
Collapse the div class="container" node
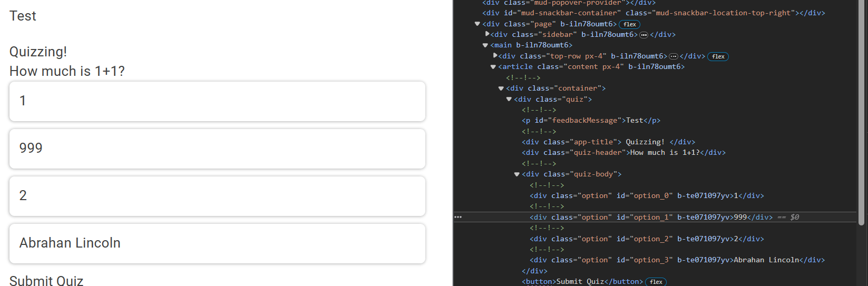click(x=501, y=88)
